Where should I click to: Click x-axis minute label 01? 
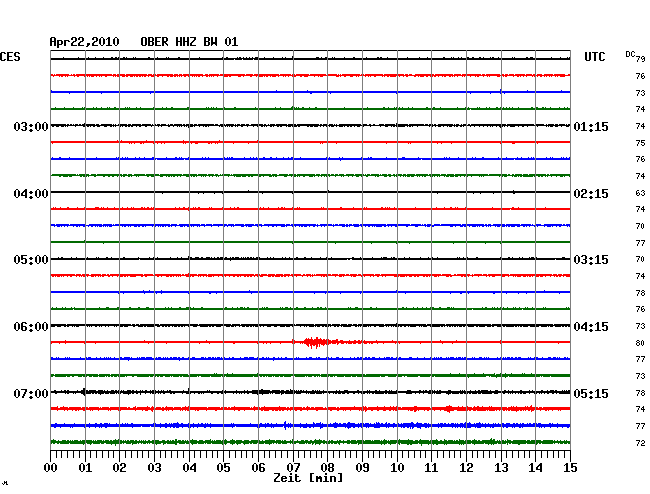click(x=85, y=468)
